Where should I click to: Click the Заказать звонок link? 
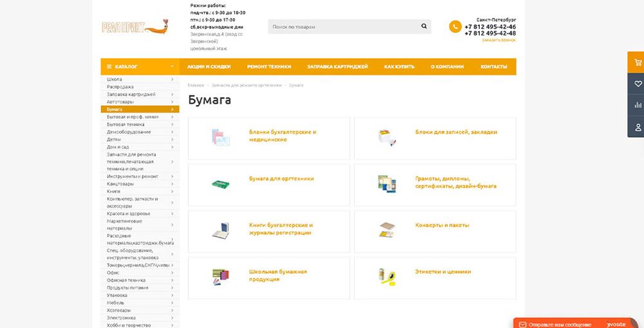click(498, 40)
